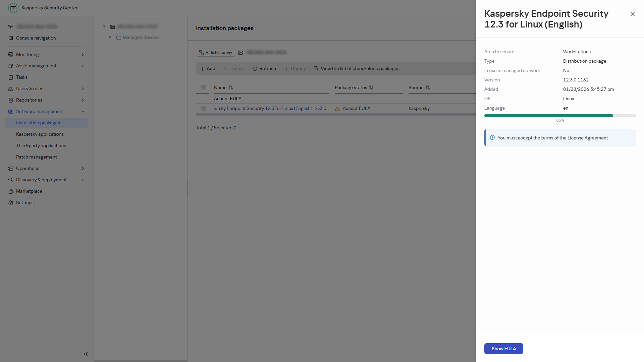Sort by Name column arrows
Screen dimensions: 644x362
(x=231, y=87)
